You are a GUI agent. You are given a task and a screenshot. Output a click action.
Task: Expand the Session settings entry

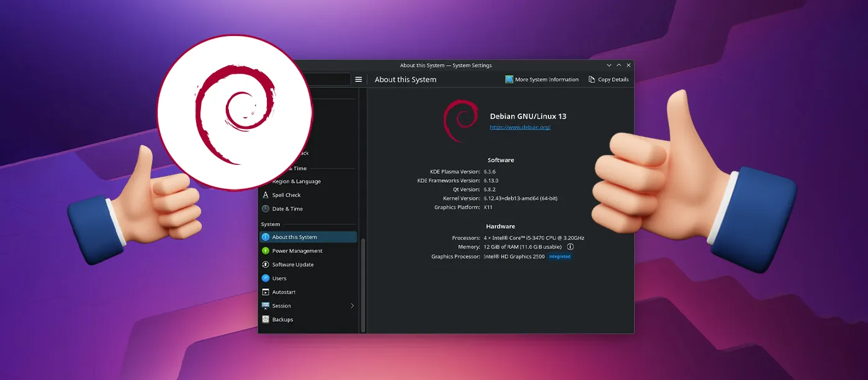[352, 306]
